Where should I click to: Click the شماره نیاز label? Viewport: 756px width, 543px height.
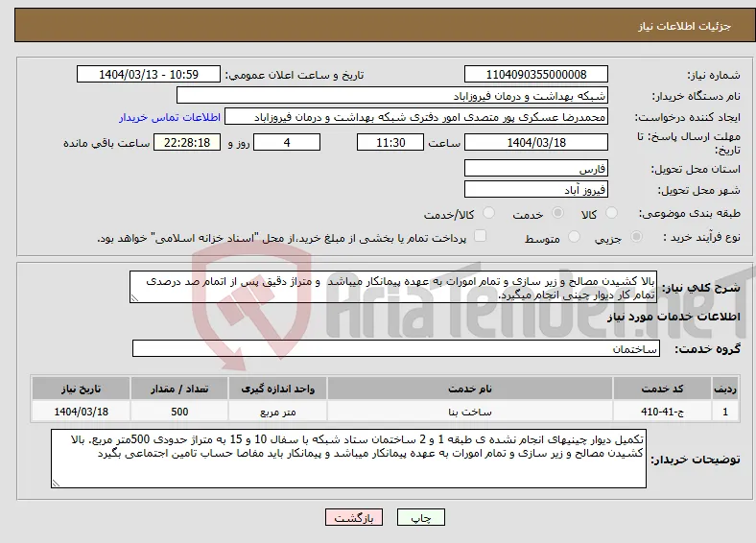pyautogui.click(x=714, y=75)
